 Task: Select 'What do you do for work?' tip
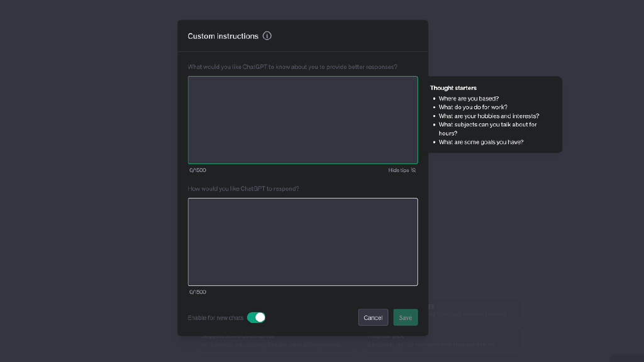coord(473,107)
